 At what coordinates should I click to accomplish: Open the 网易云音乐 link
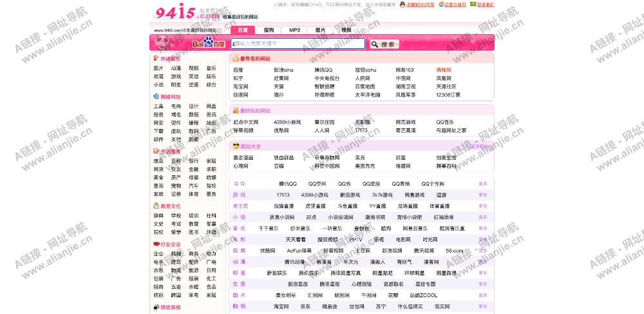point(415,228)
